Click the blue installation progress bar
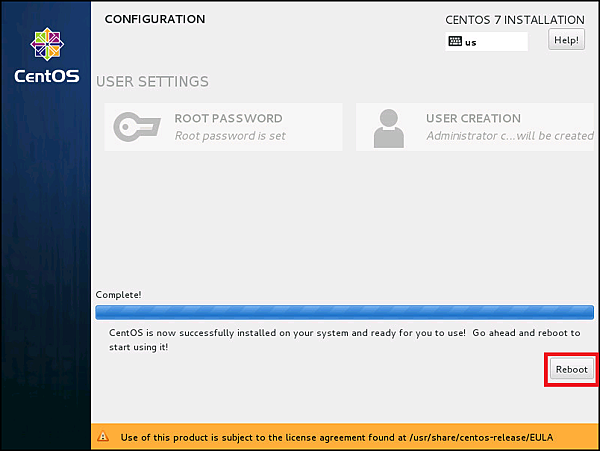 [345, 311]
